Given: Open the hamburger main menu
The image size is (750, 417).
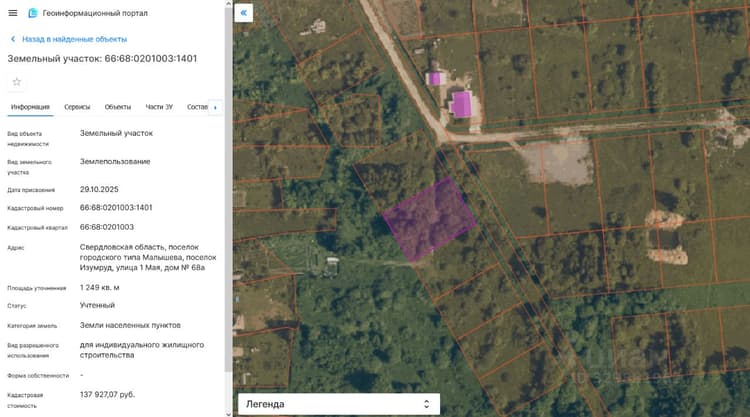Looking at the screenshot, I should click(x=13, y=13).
